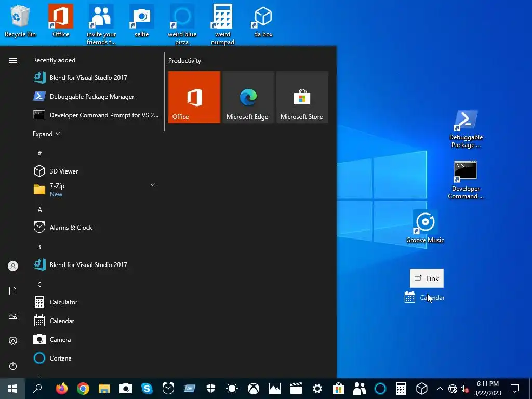This screenshot has width=532, height=399.
Task: Open recently added Blend for Visual Studio 2017
Action: pyautogui.click(x=95, y=78)
